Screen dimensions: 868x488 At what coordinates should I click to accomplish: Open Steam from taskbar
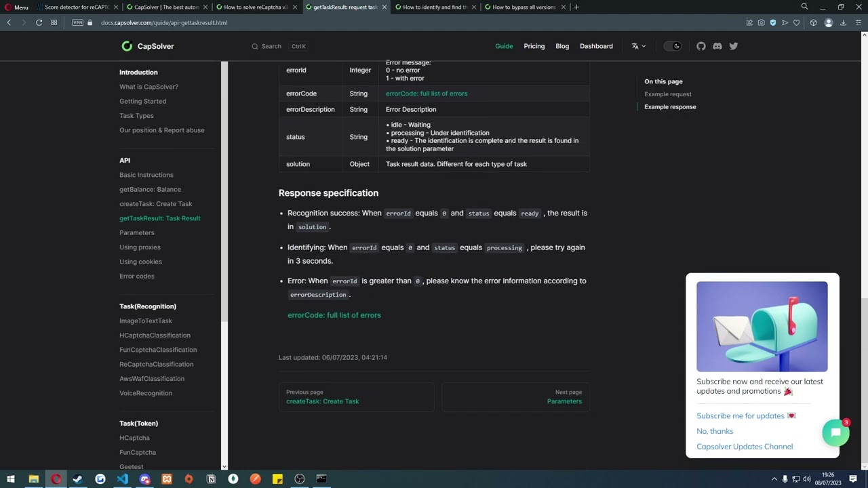click(77, 479)
